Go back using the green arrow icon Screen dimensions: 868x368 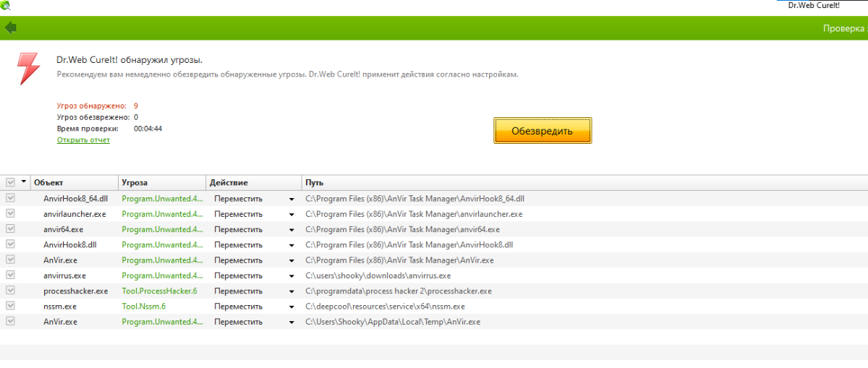pyautogui.click(x=10, y=28)
